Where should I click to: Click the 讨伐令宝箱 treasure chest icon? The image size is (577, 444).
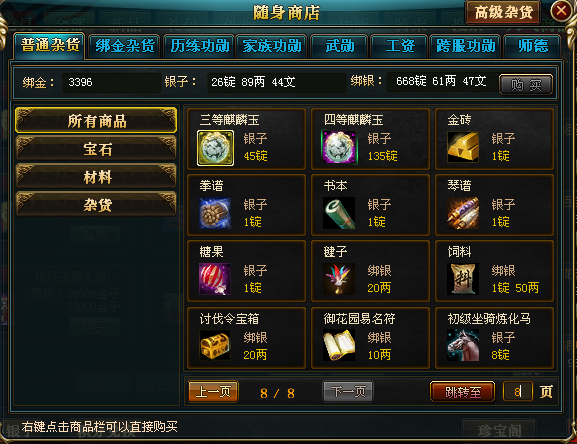215,345
